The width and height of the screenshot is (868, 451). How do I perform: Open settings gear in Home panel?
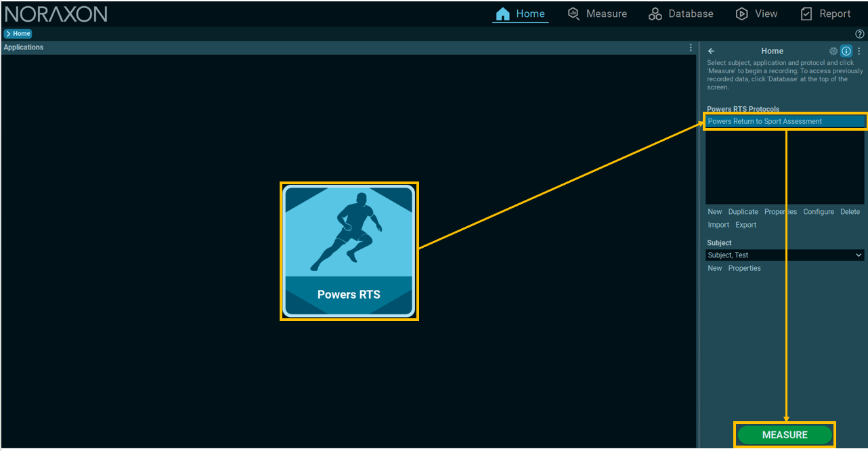coord(833,51)
